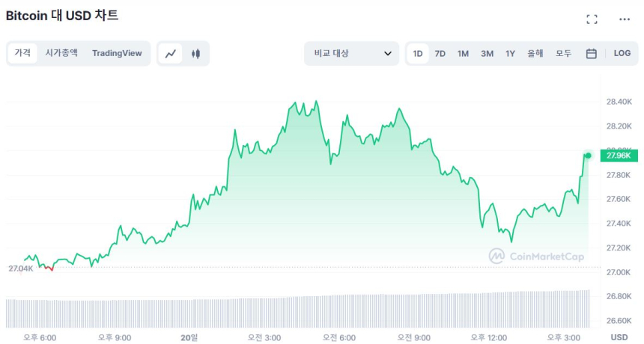Viewport: 644px width, 344px height.
Task: Select the 7D time range
Action: 440,54
